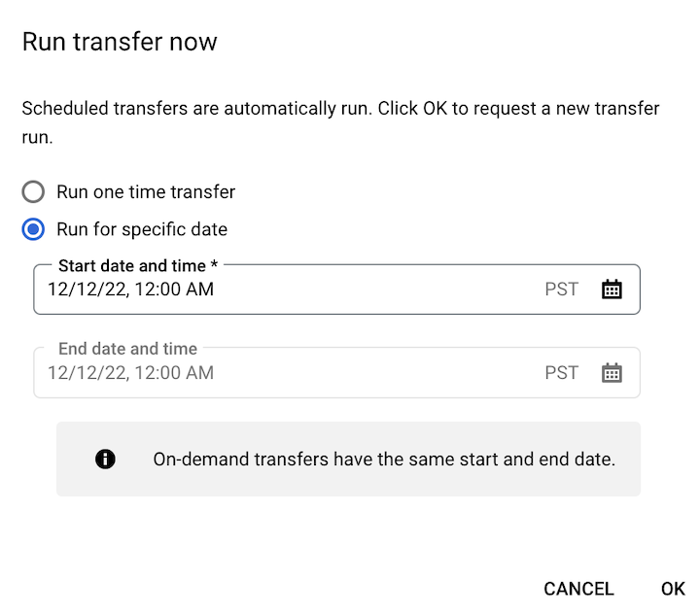The height and width of the screenshot is (614, 700).
Task: Click the 'End date and time' floating label
Action: click(x=127, y=349)
